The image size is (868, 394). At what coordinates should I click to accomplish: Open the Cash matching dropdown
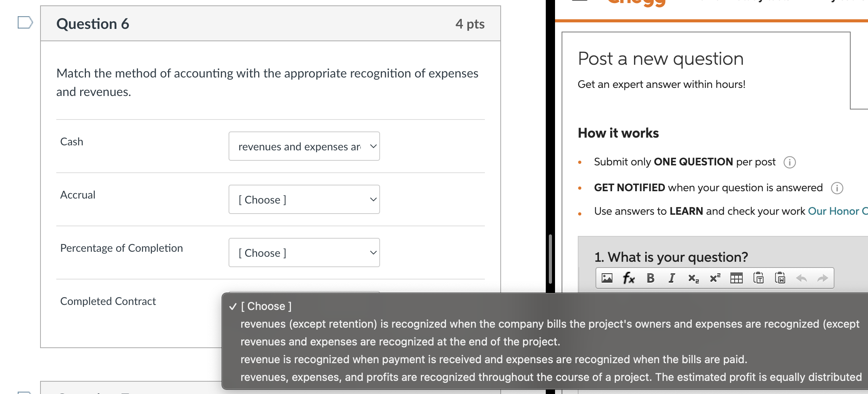304,146
